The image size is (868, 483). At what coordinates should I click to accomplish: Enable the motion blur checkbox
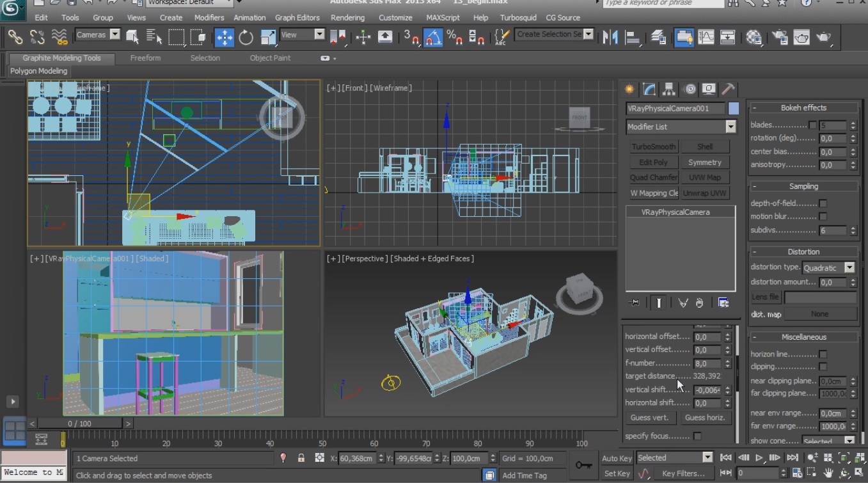[x=823, y=217]
